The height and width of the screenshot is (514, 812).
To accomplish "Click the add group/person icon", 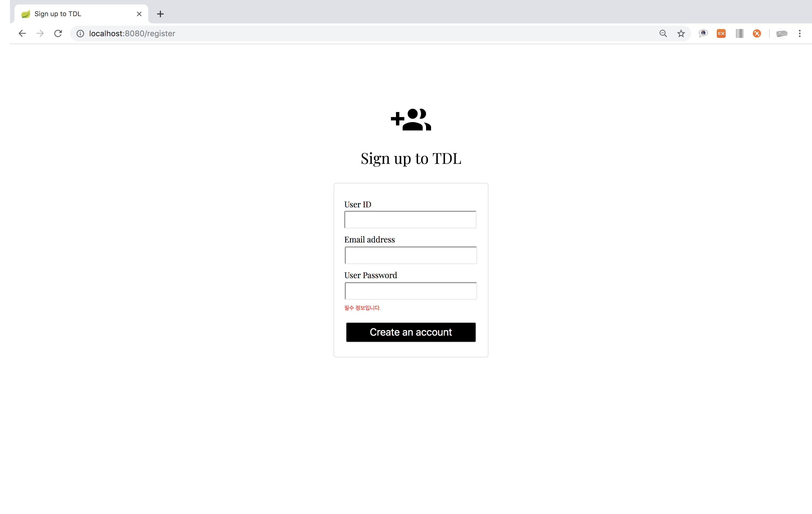I will pos(410,119).
